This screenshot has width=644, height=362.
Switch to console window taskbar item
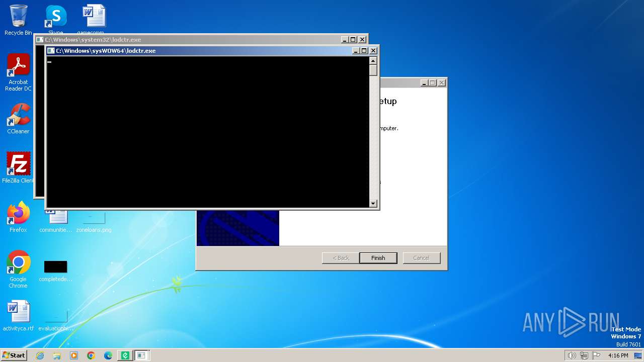click(x=141, y=355)
